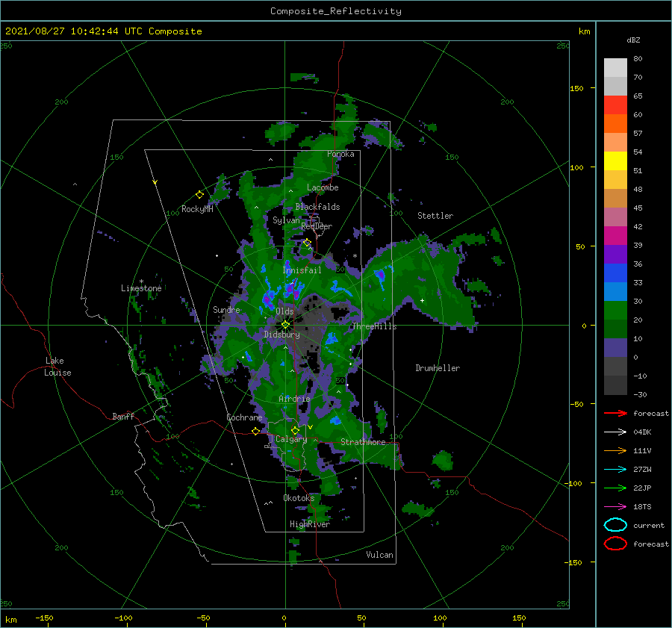Select the white 04DK arrow legend entry

[615, 432]
